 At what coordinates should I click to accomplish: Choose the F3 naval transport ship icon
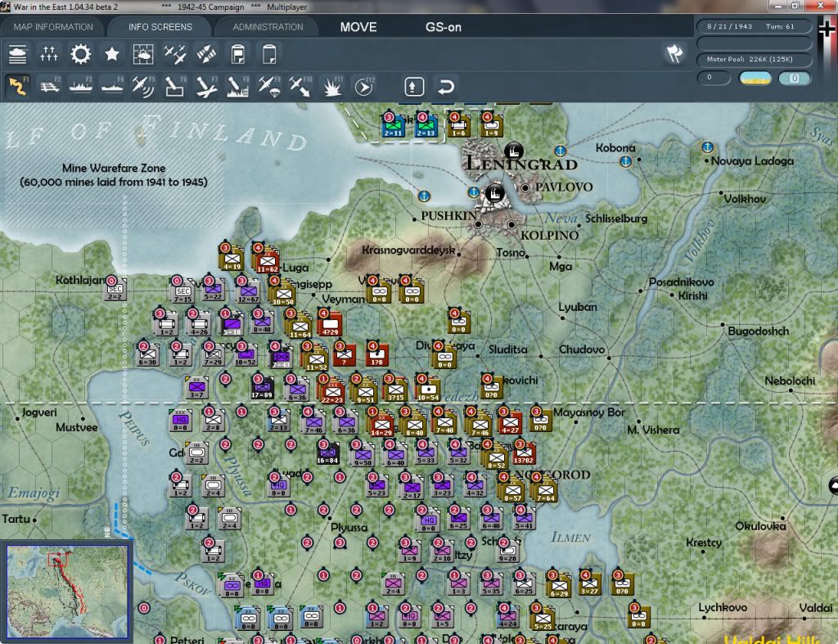coord(81,86)
